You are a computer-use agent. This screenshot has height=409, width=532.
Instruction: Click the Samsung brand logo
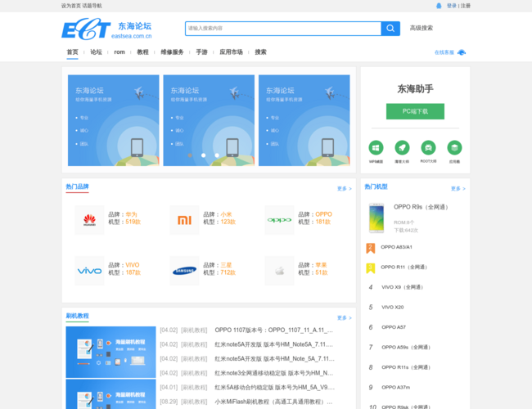pos(184,271)
